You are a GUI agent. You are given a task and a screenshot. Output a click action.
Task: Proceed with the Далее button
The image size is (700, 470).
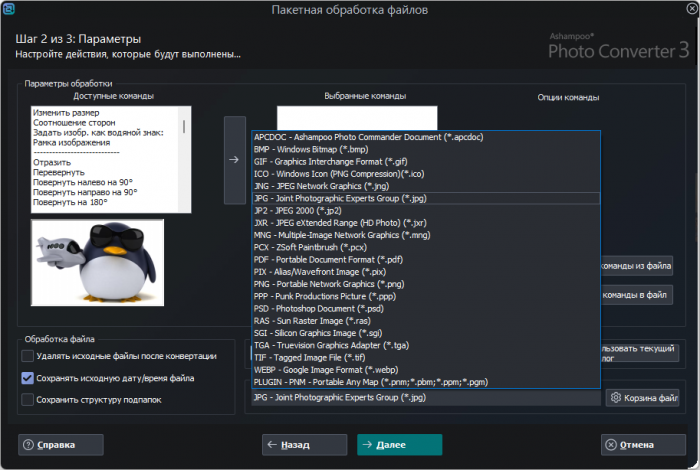pyautogui.click(x=400, y=445)
